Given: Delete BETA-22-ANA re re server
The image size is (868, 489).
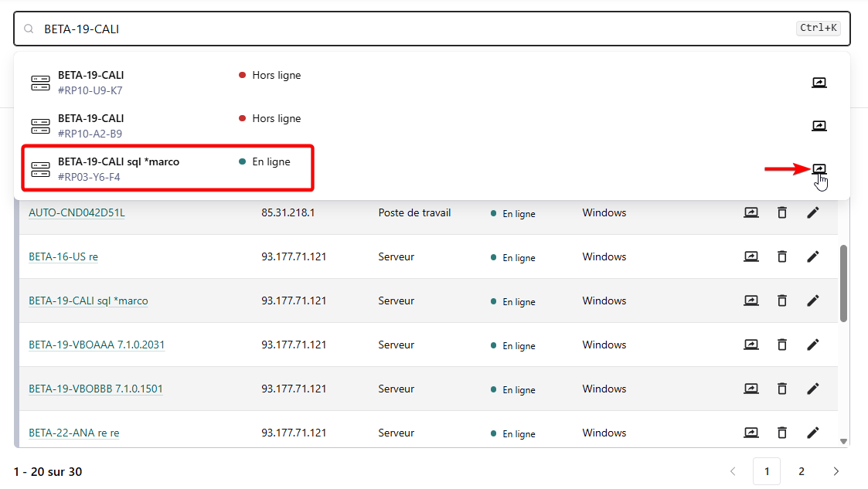Looking at the screenshot, I should [x=782, y=433].
